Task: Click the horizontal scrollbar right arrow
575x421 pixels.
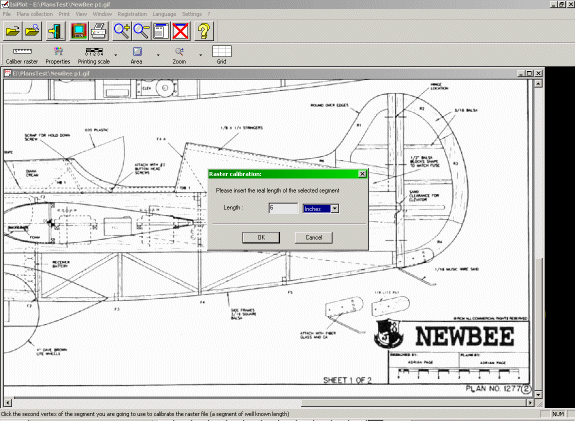Action: point(530,403)
